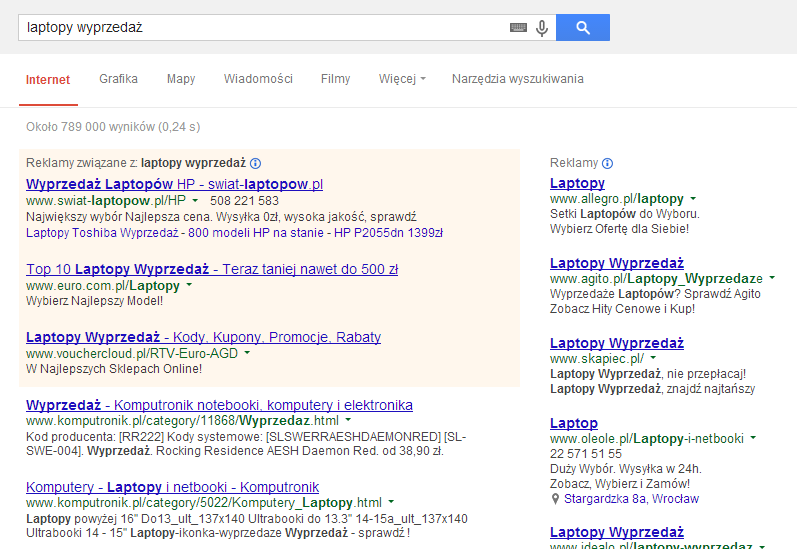Open 'Komputery - Laptopy i netbooki' result

point(172,487)
